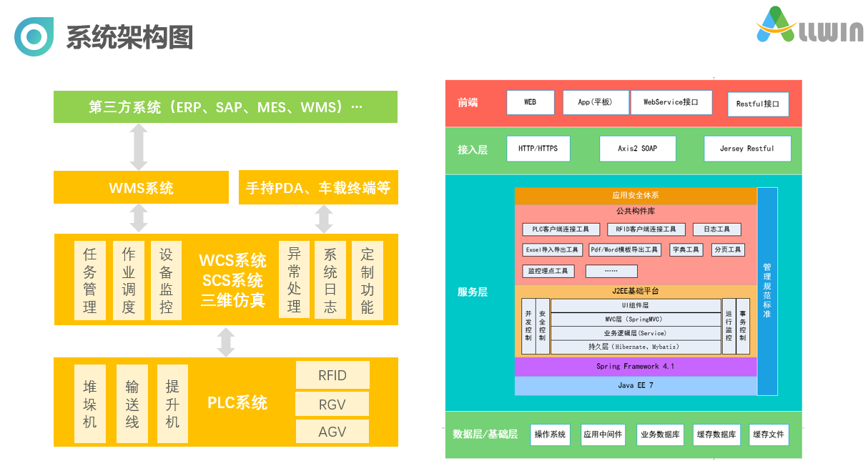
Task: Click the green 第三方系统 (ERP、SAP、MES、WMS) bar
Action: pyautogui.click(x=226, y=106)
